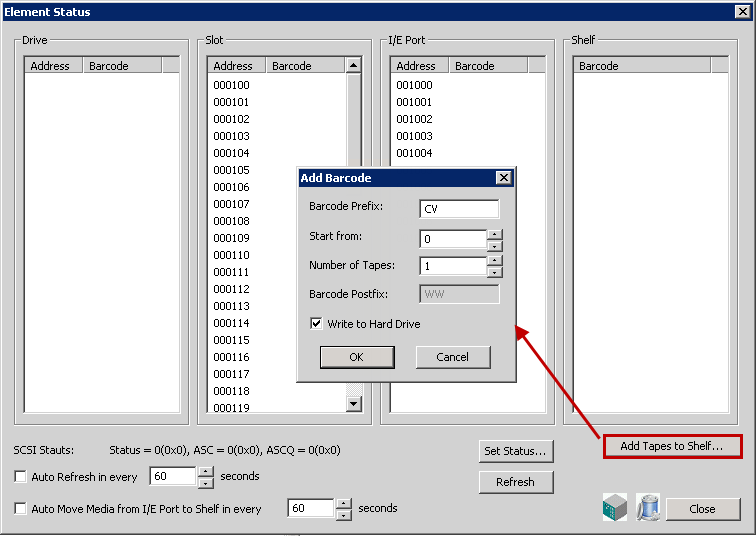Select slot address 000115
Image resolution: width=756 pixels, height=536 pixels.
coord(231,340)
